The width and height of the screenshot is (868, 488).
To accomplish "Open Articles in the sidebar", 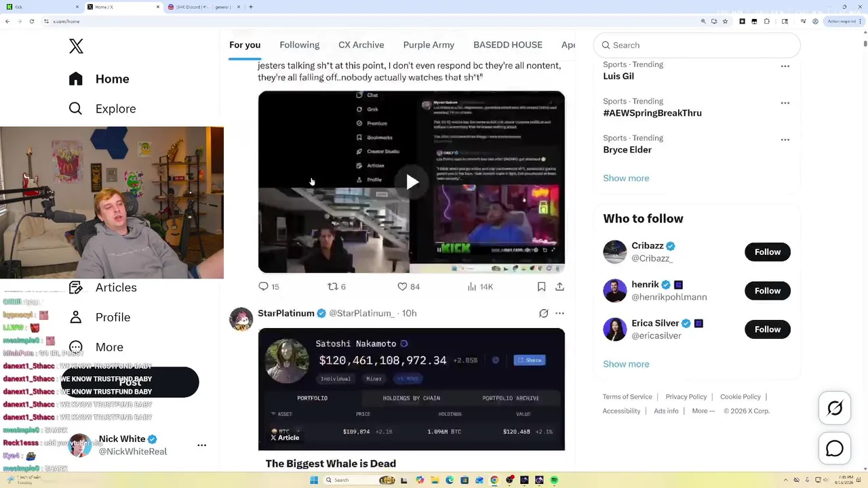I will point(103,287).
